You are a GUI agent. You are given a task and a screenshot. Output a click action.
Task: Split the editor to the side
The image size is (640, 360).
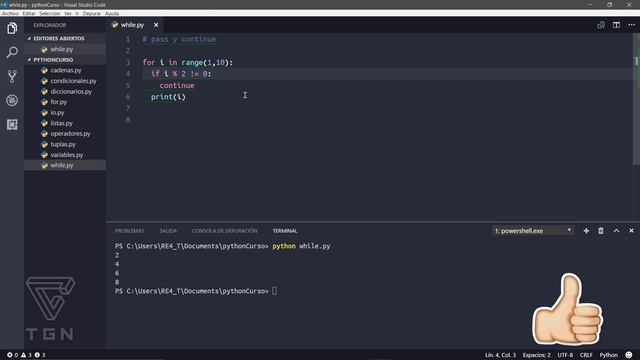[616, 25]
